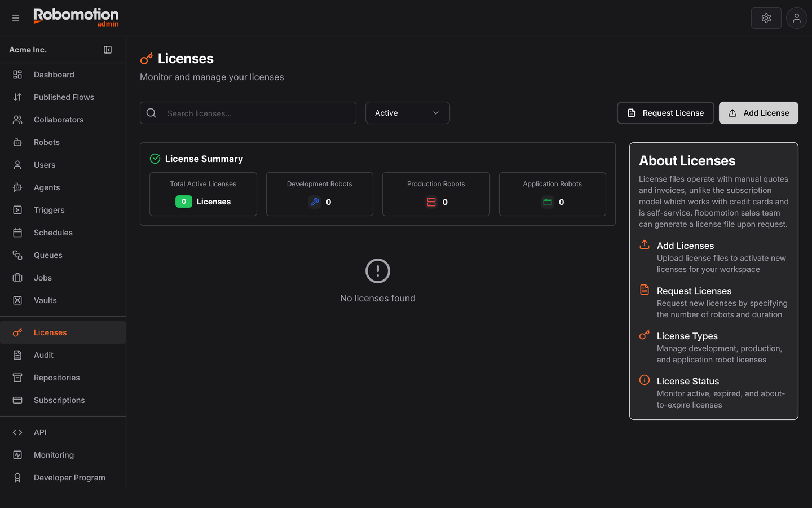812x508 pixels.
Task: Click the Jobs briefcase icon
Action: click(17, 278)
